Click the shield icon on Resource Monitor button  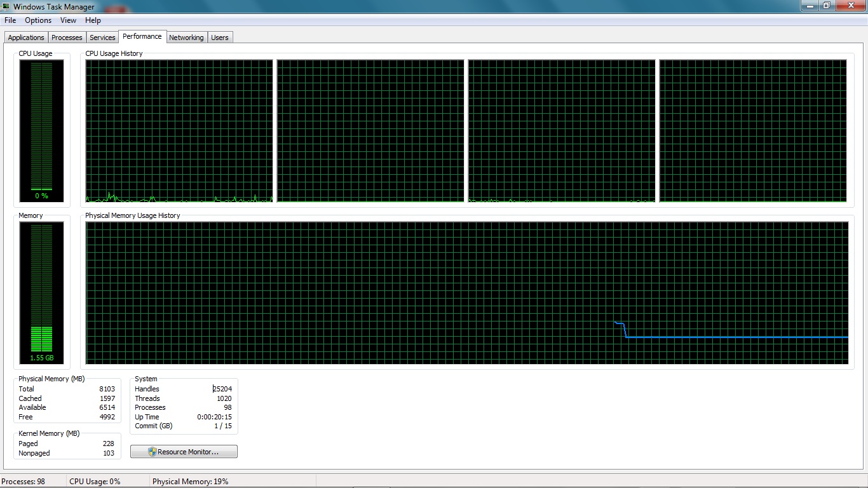153,452
